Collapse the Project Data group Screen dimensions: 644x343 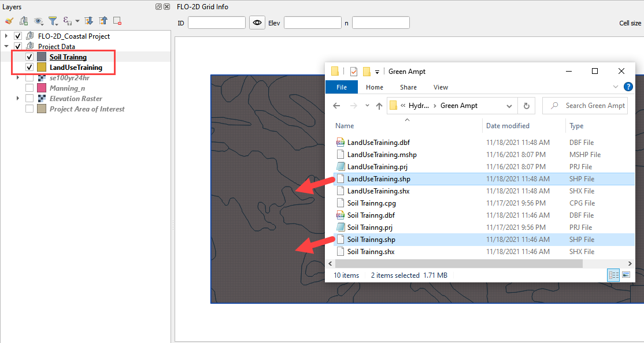(x=6, y=47)
